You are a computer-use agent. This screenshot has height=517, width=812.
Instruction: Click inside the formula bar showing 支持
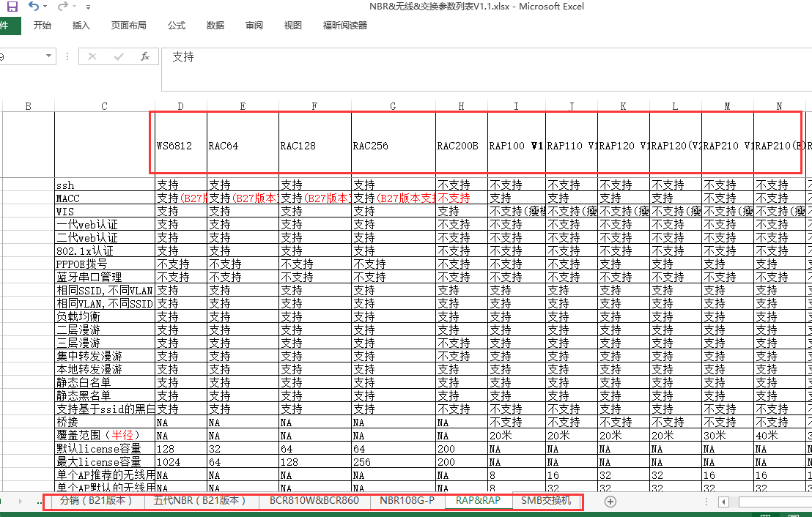tap(487, 70)
